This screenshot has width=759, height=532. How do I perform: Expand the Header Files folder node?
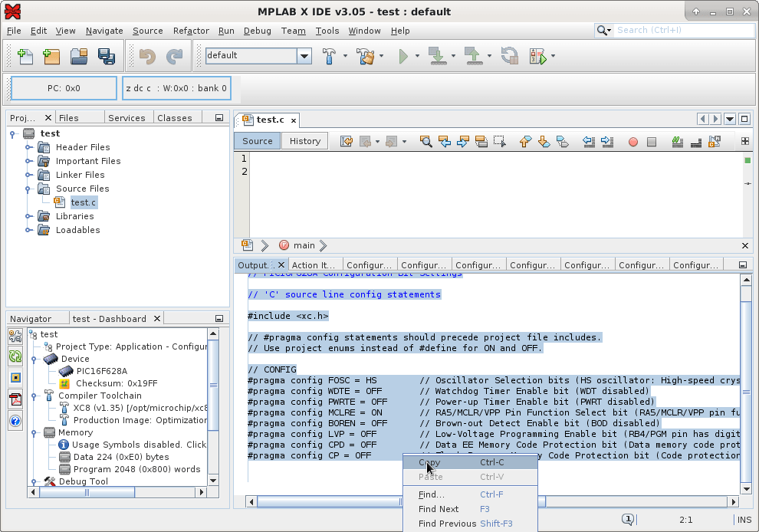pos(28,147)
